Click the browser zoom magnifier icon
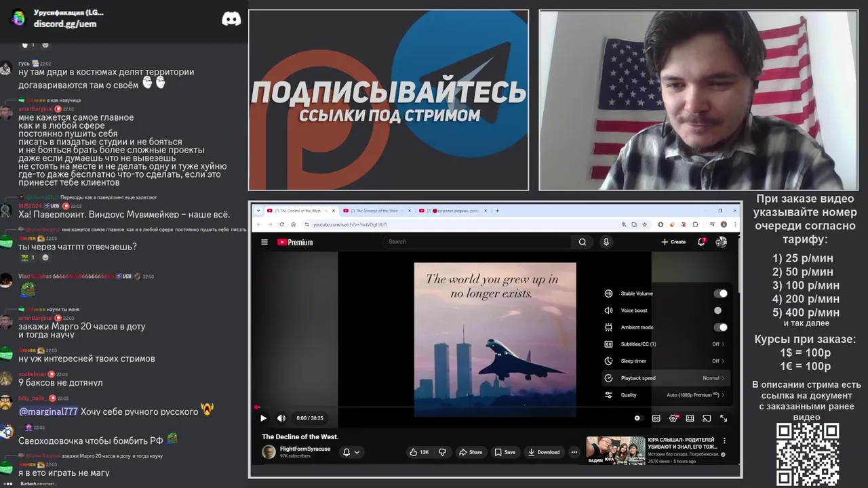This screenshot has height=488, width=868. point(624,224)
